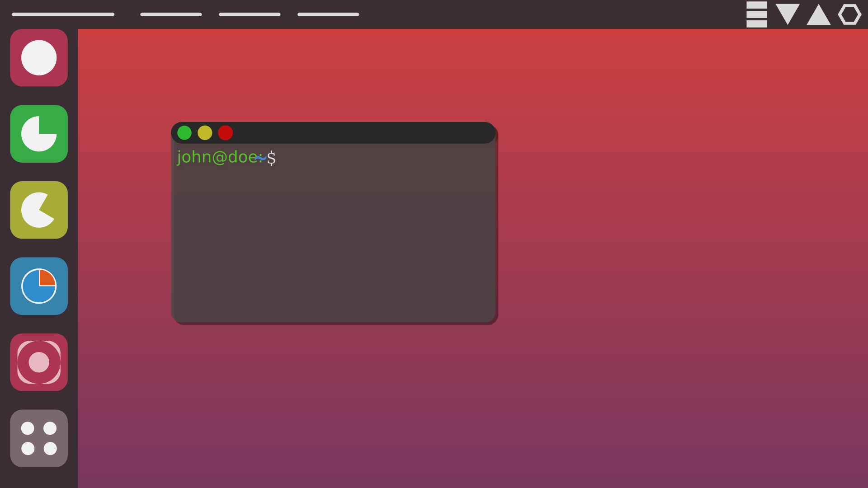Click the red gradient desktop wallpaper
This screenshot has height=488, width=868.
coord(656,271)
